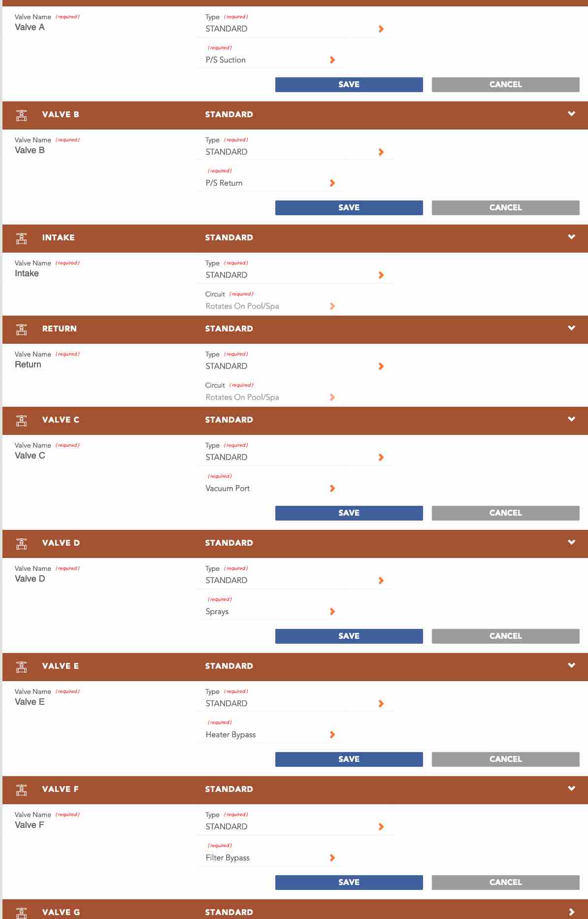The image size is (588, 919).
Task: Click the valve icon in RETURN header
Action: point(22,329)
